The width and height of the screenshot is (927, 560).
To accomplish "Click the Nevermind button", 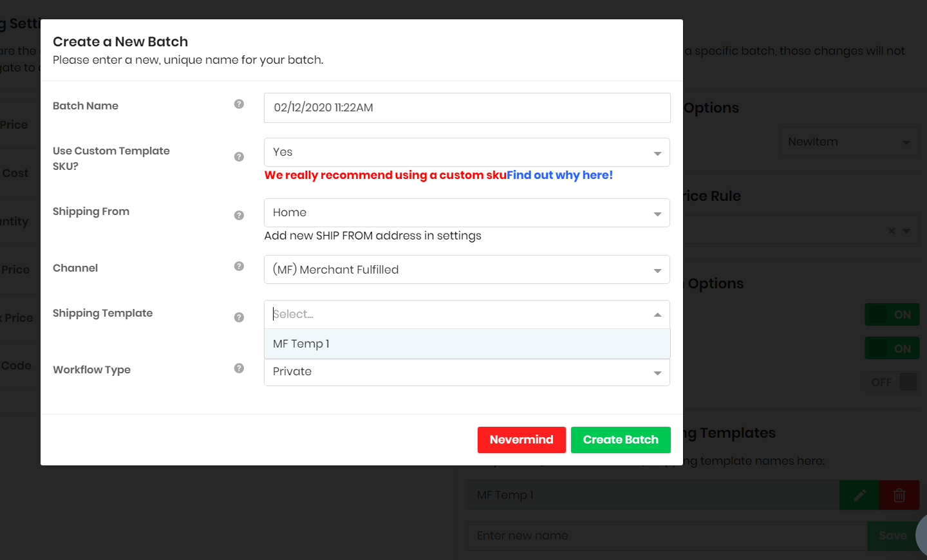I will pos(521,440).
